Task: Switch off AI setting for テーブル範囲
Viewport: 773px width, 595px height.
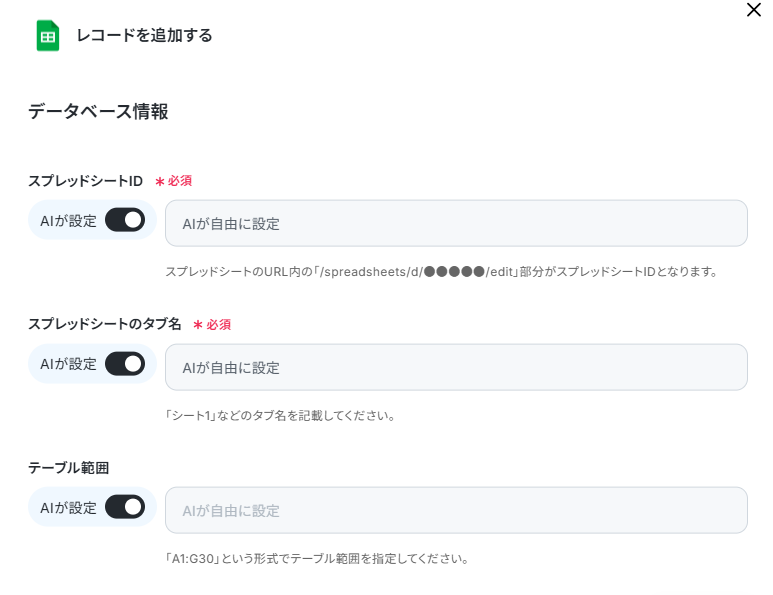Action: pyautogui.click(x=125, y=507)
